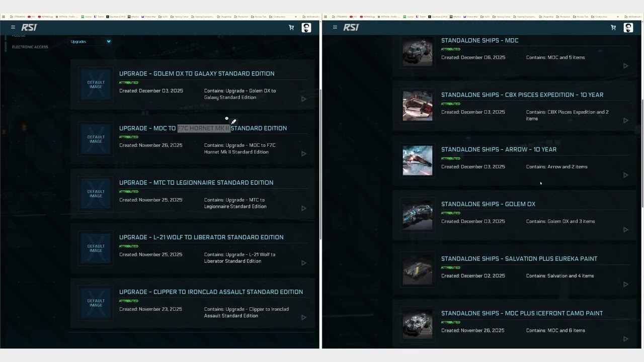Screen dimensions: 644x362
Task: Expand C8X Pisces Expedition pledge arrow
Action: click(x=625, y=121)
